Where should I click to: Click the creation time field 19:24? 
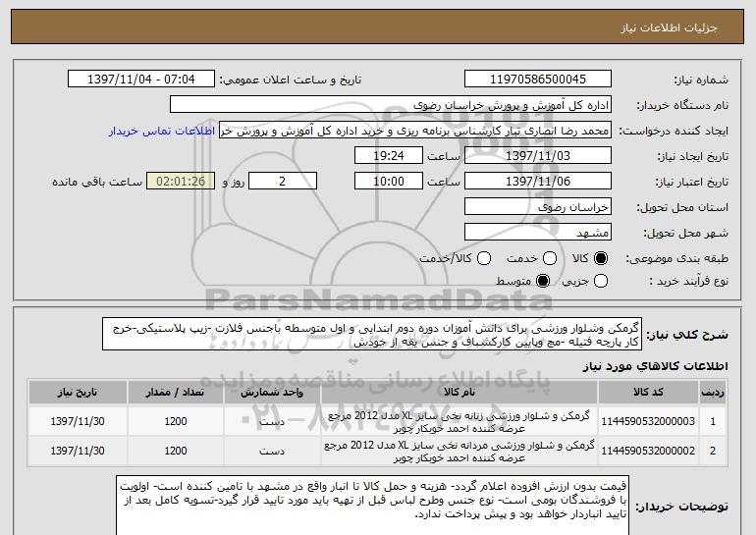coord(389,156)
